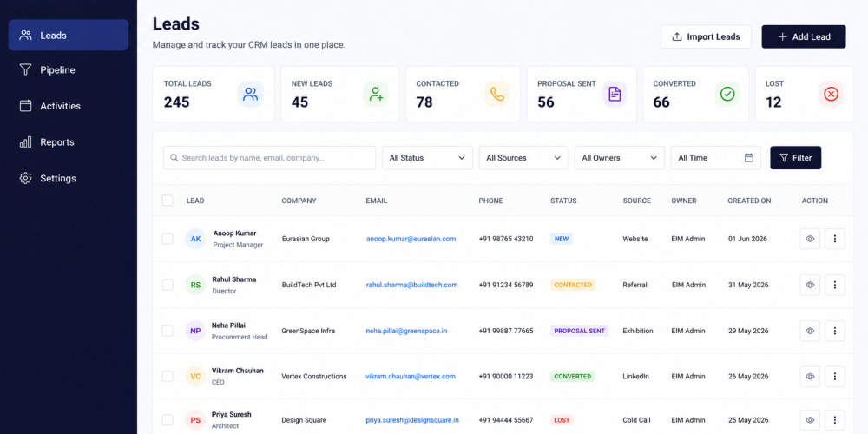The width and height of the screenshot is (868, 434).
Task: Click company name Vertex Constructions
Action: [314, 377]
